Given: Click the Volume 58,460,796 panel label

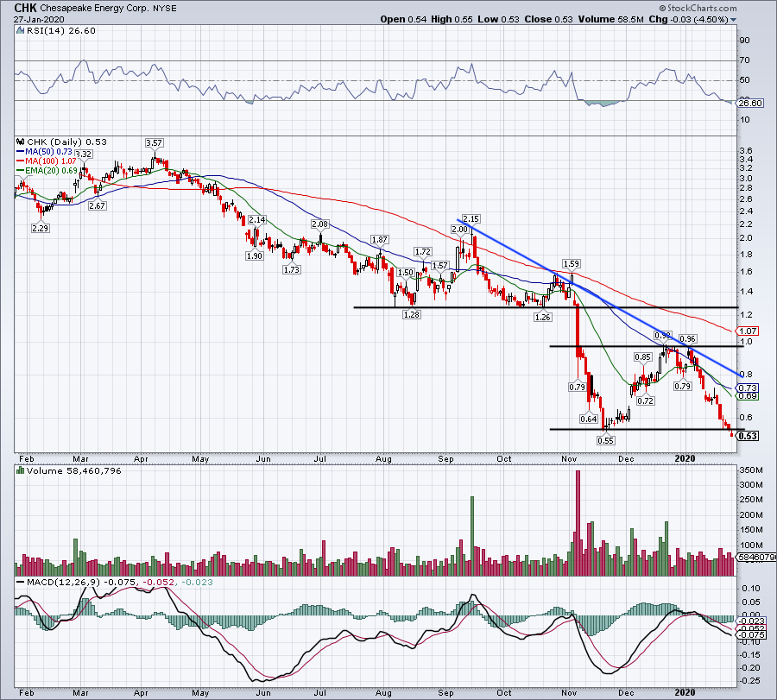Looking at the screenshot, I should (74, 470).
